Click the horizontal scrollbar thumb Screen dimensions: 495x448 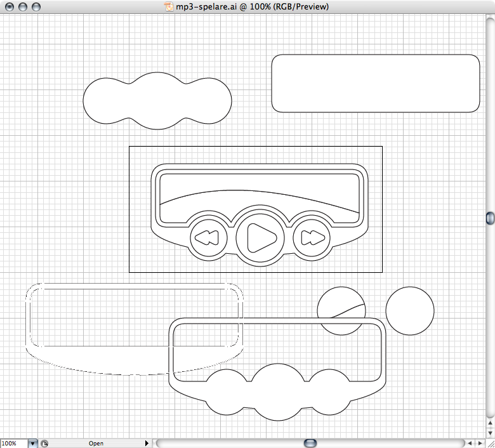coord(310,443)
